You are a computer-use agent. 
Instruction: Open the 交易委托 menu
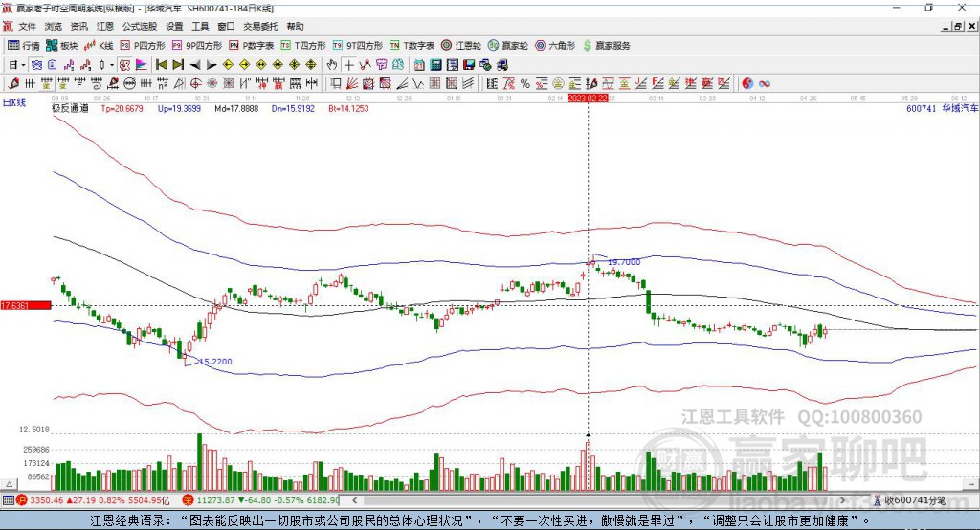[260, 26]
